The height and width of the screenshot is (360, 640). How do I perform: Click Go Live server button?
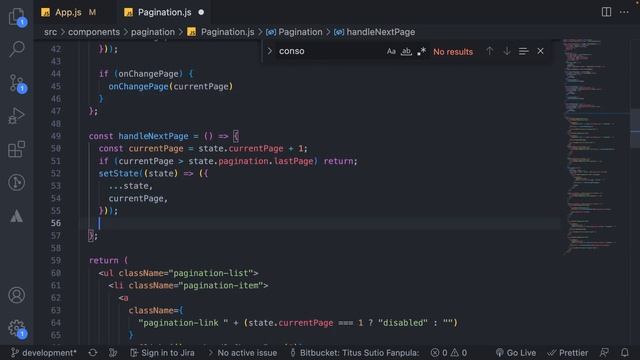516,353
